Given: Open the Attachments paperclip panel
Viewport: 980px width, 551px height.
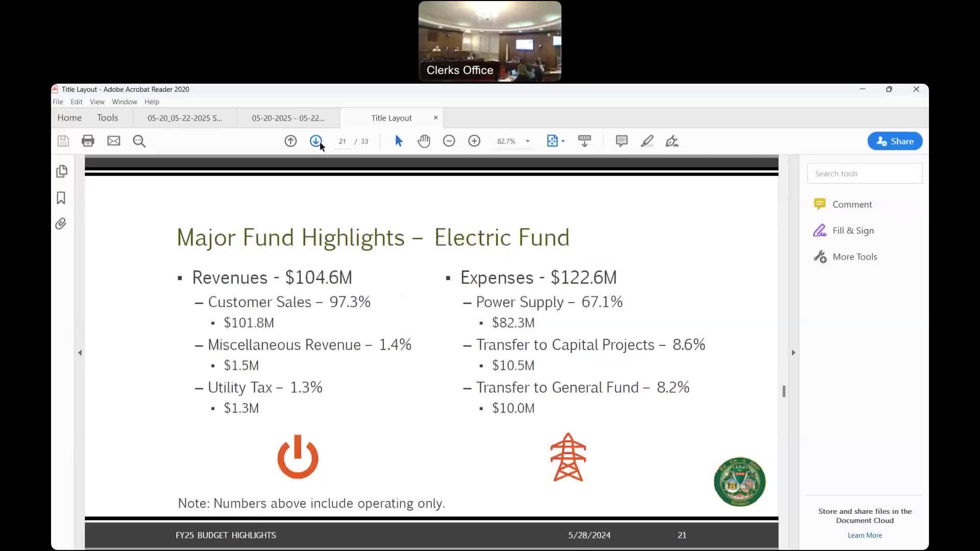Looking at the screenshot, I should (x=61, y=224).
